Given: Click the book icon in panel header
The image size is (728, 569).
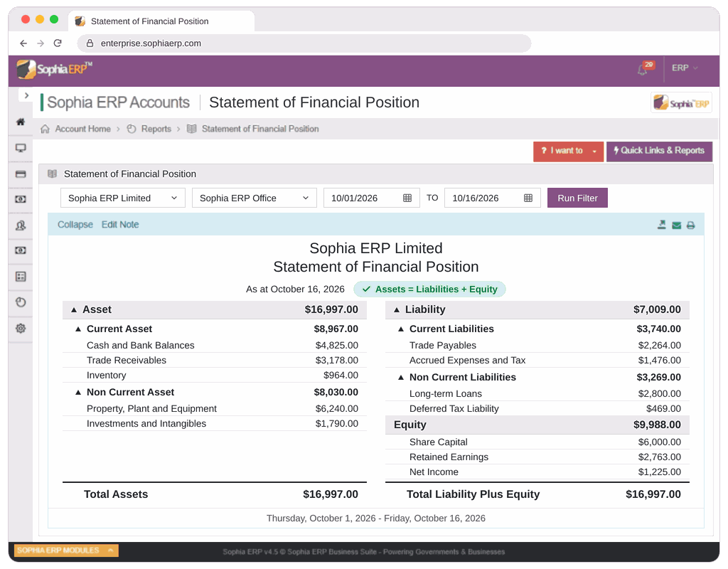Looking at the screenshot, I should (x=53, y=174).
